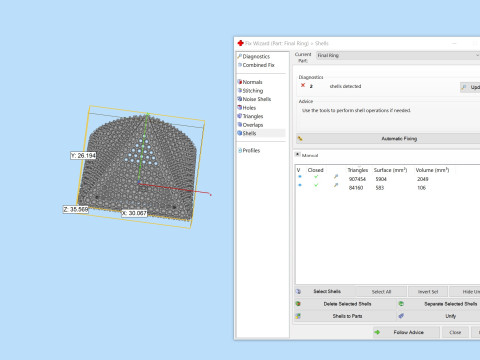480x360 pixels.
Task: Click the volume value 2049
Action: (423, 179)
